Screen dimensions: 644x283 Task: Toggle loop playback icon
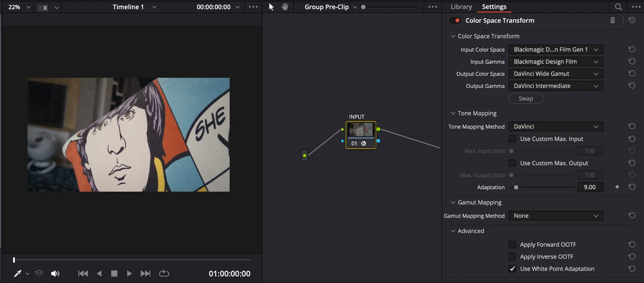pyautogui.click(x=164, y=274)
